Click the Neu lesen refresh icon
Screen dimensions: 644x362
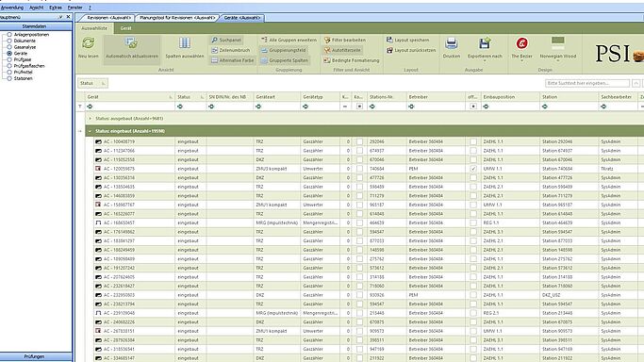click(89, 42)
